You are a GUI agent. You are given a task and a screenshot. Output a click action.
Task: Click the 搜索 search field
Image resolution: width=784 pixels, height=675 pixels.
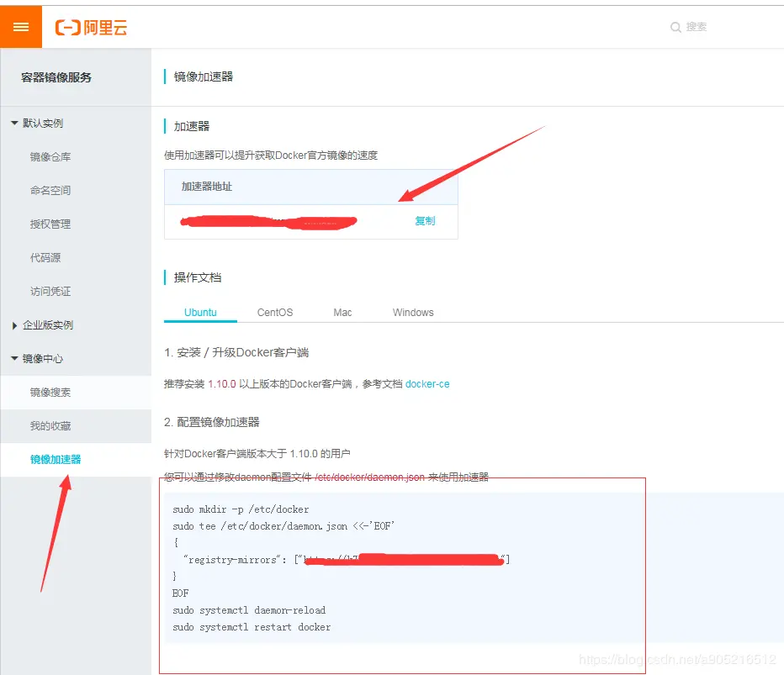[696, 27]
